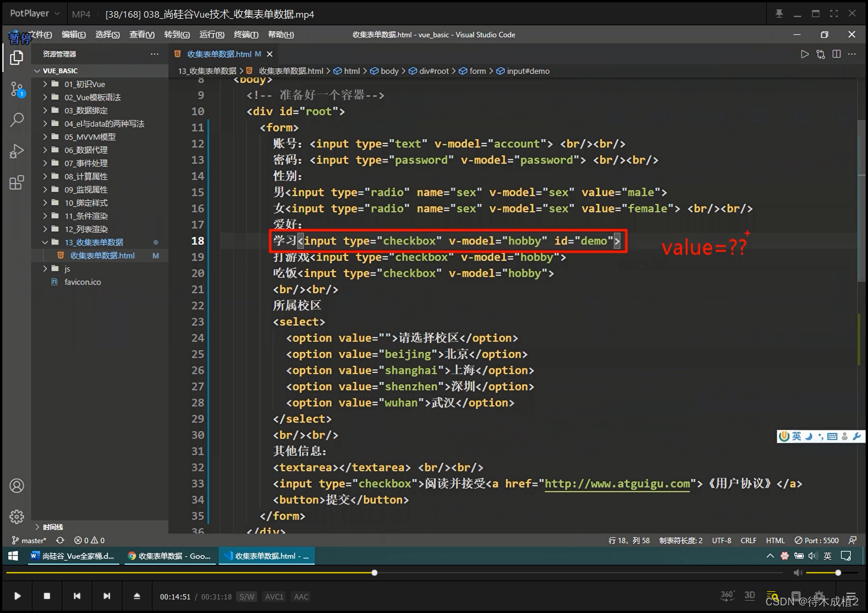Open the 查看(V) menu
868x613 pixels.
(142, 35)
